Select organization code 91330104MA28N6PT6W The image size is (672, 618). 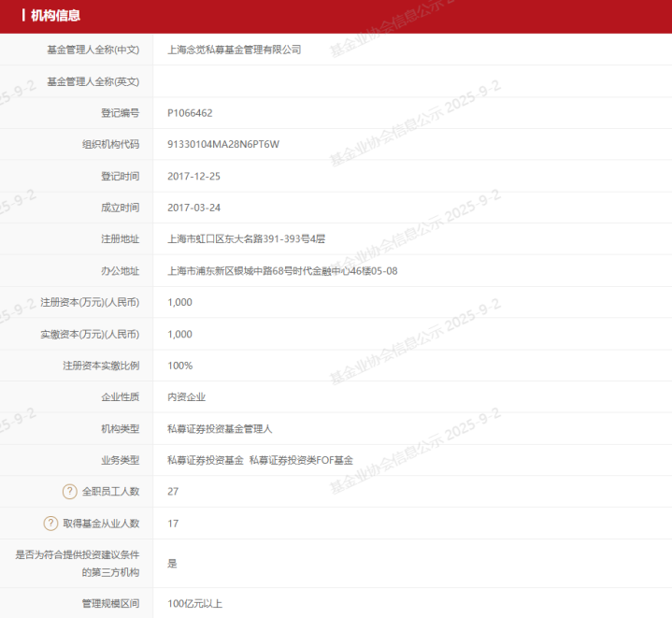[223, 144]
